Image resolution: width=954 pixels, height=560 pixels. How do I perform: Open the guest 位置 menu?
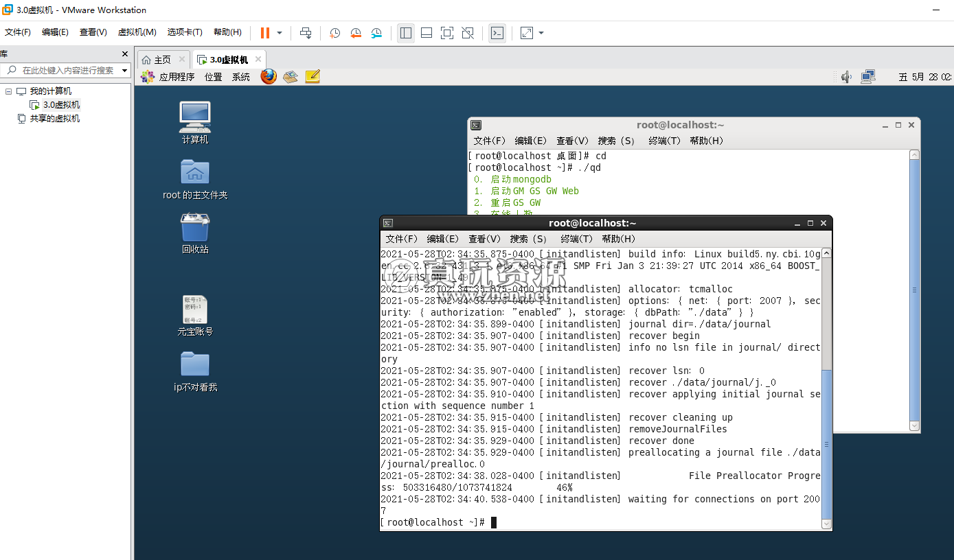point(214,77)
